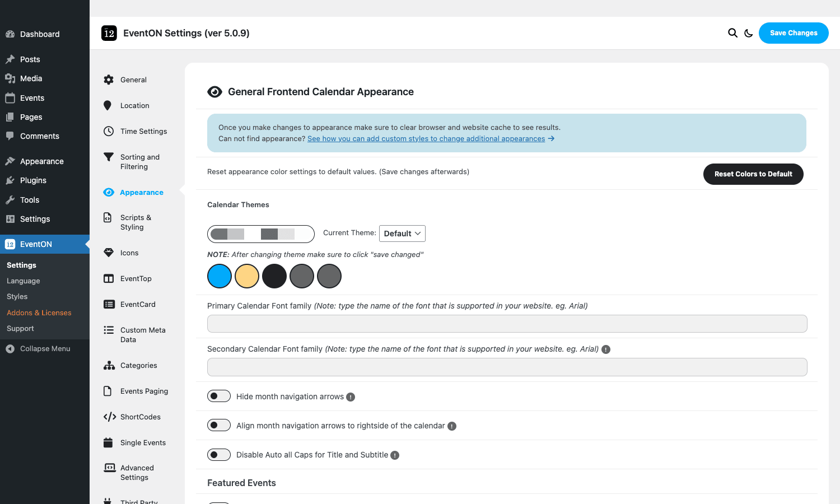840x504 pixels.
Task: Click the Sorting and Filtering funnel icon
Action: point(109,157)
